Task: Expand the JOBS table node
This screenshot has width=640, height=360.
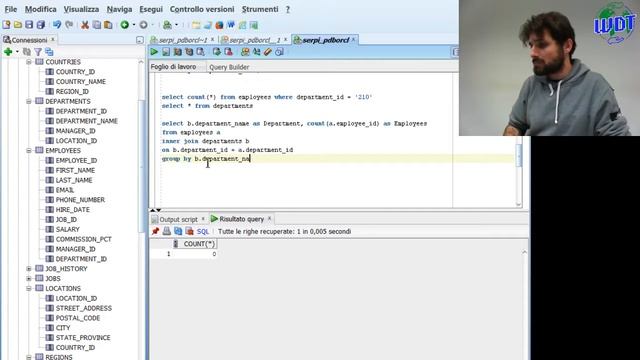Action: pos(29,278)
